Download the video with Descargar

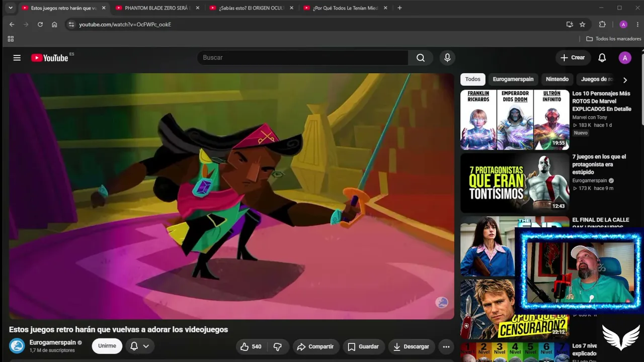[x=411, y=346]
